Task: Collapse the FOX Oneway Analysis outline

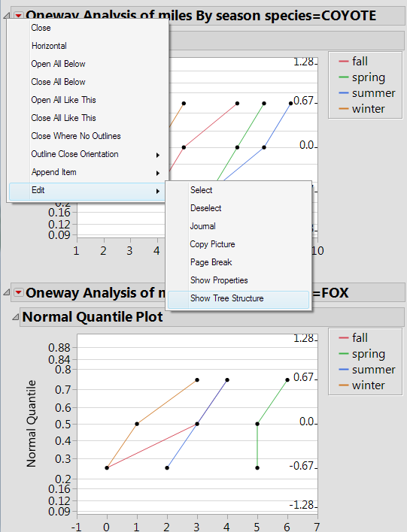Action: click(7, 292)
